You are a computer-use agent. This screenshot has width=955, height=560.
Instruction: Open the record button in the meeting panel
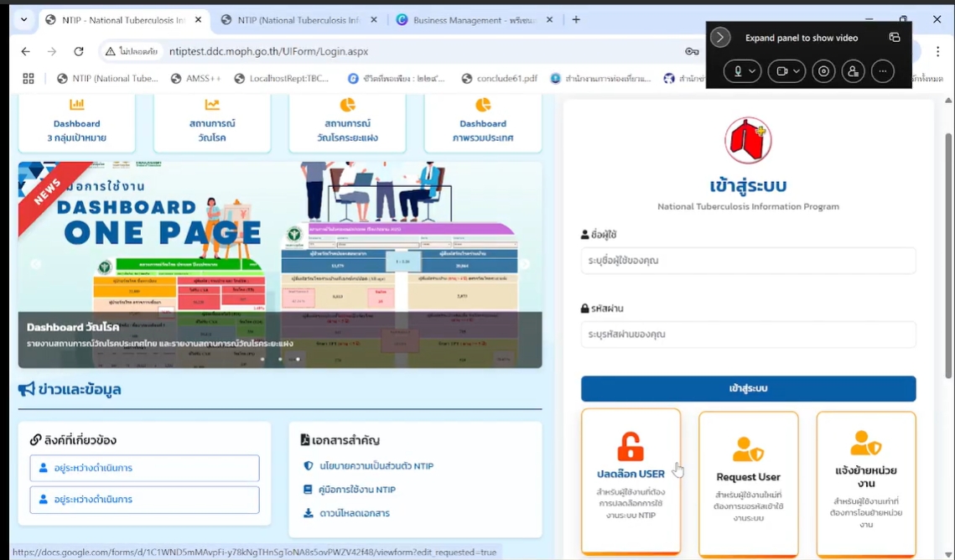click(x=824, y=72)
